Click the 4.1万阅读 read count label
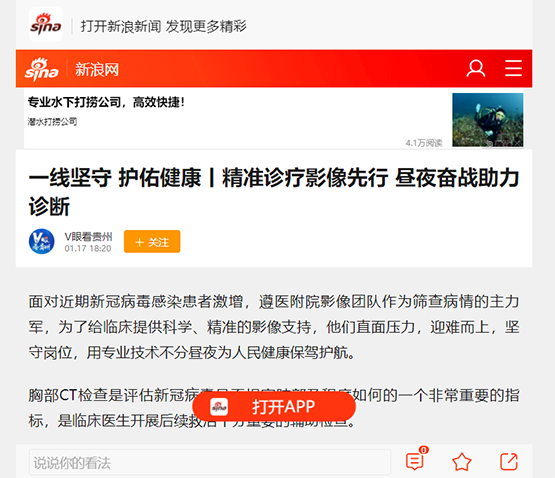The height and width of the screenshot is (478, 555). [424, 143]
